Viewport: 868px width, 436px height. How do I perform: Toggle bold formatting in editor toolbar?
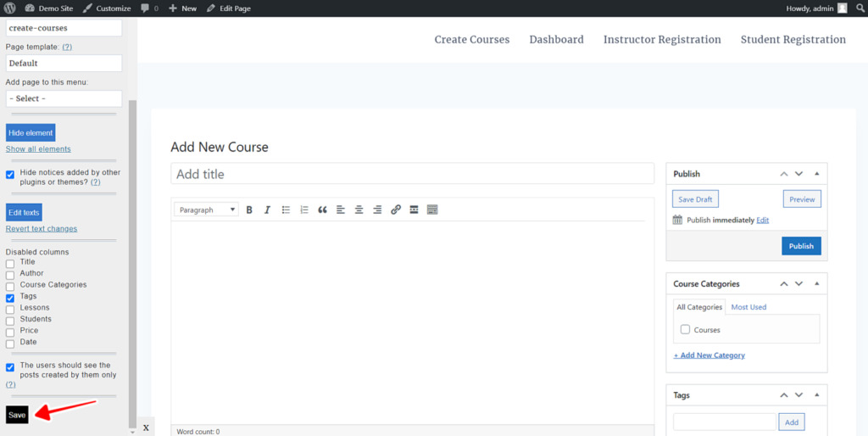(x=249, y=210)
